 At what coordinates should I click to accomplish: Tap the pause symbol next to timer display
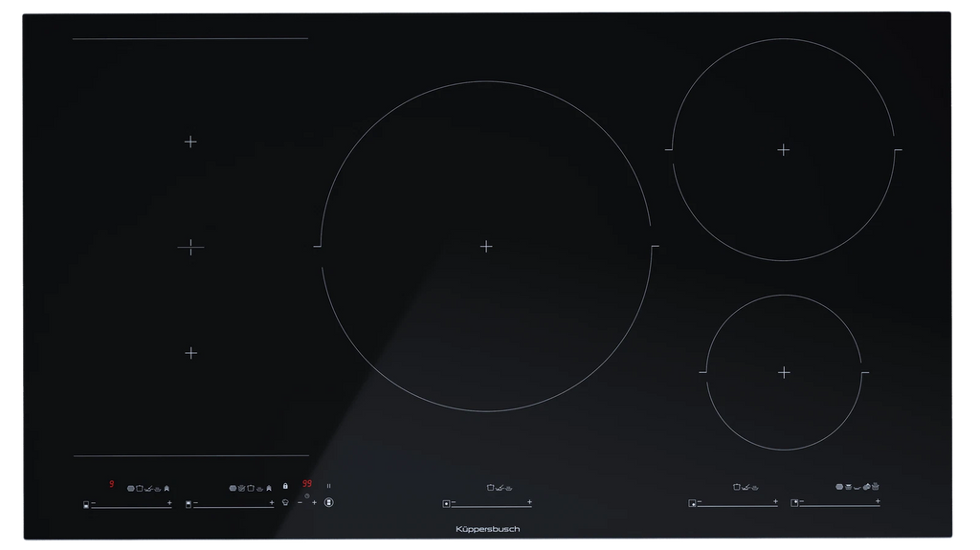click(x=329, y=486)
